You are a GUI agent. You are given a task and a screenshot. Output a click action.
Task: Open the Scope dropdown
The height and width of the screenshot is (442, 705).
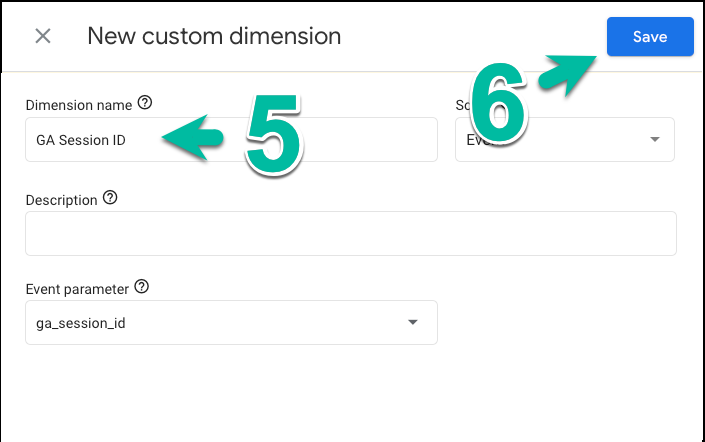565,139
